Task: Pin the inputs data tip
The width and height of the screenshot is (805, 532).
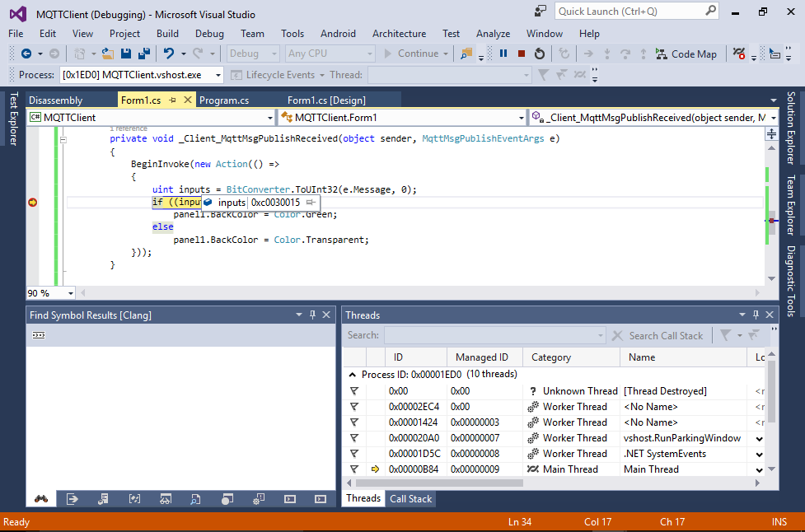Action: click(311, 203)
